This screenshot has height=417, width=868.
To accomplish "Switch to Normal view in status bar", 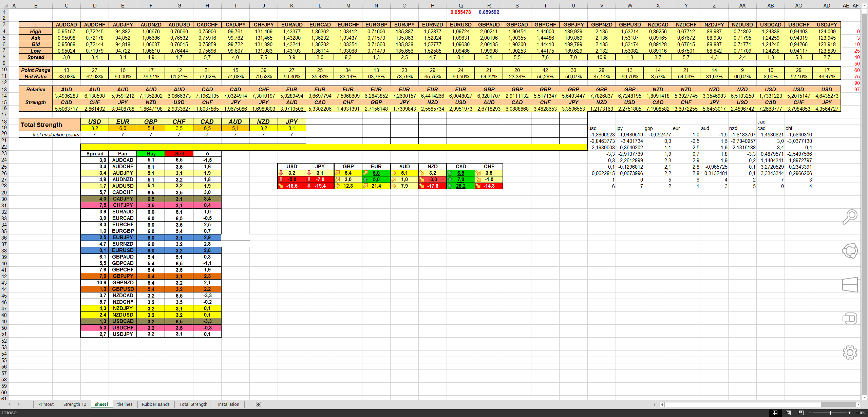I will click(x=775, y=413).
